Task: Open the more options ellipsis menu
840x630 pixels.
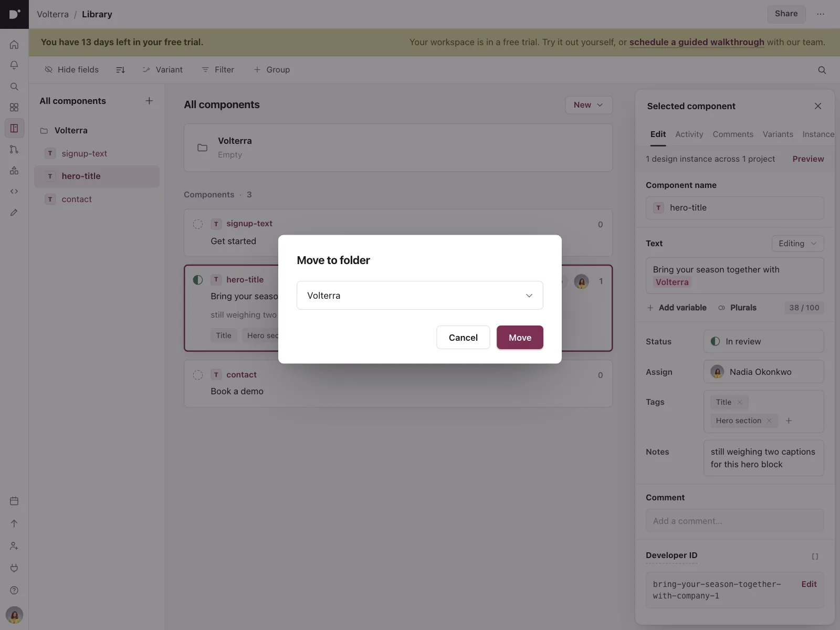Action: click(821, 14)
